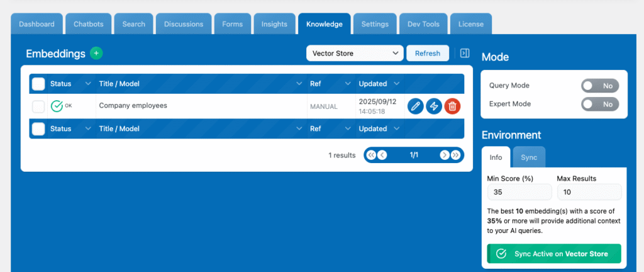Go to the next results page
Image resolution: width=644 pixels, height=272 pixels.
[x=445, y=155]
